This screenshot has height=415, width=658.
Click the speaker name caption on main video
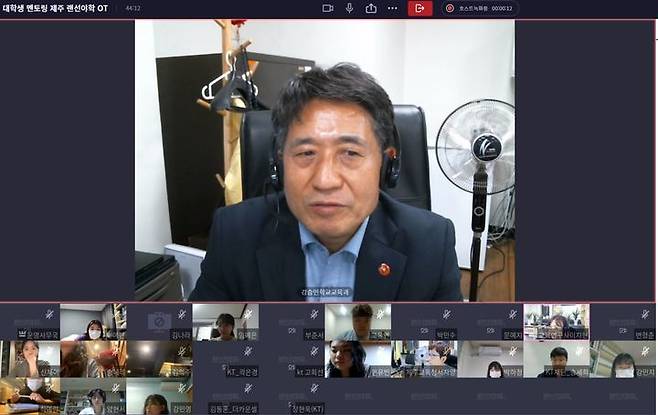pos(325,292)
